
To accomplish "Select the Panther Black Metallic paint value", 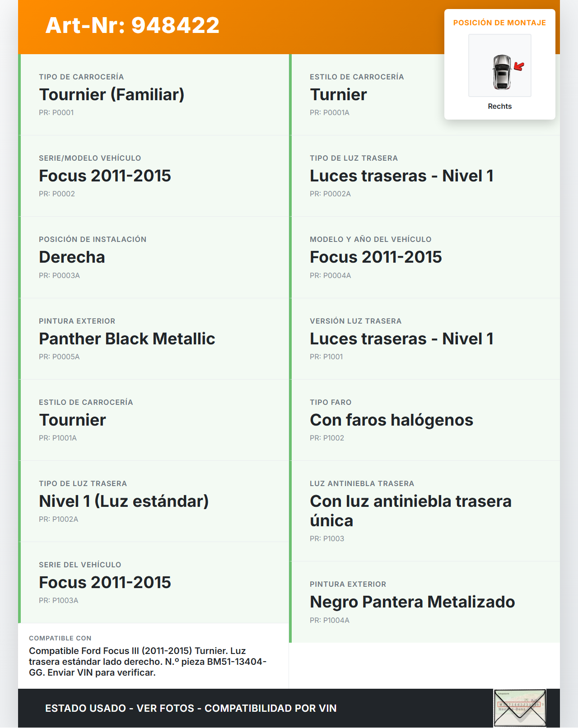I will 127,339.
